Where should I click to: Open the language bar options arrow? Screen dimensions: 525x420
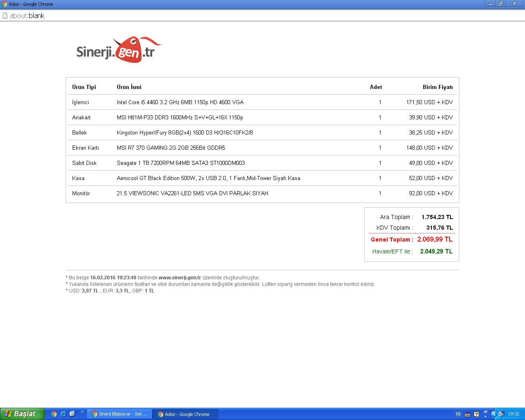pos(485,416)
